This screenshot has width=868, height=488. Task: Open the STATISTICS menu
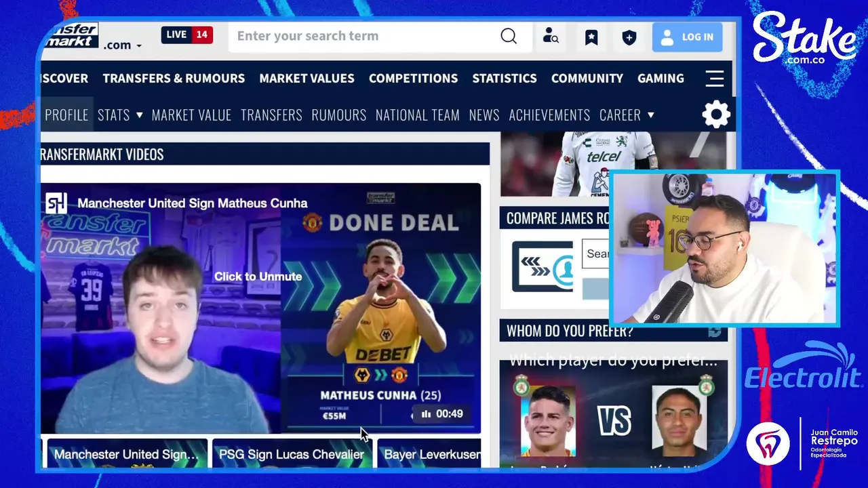click(x=505, y=78)
